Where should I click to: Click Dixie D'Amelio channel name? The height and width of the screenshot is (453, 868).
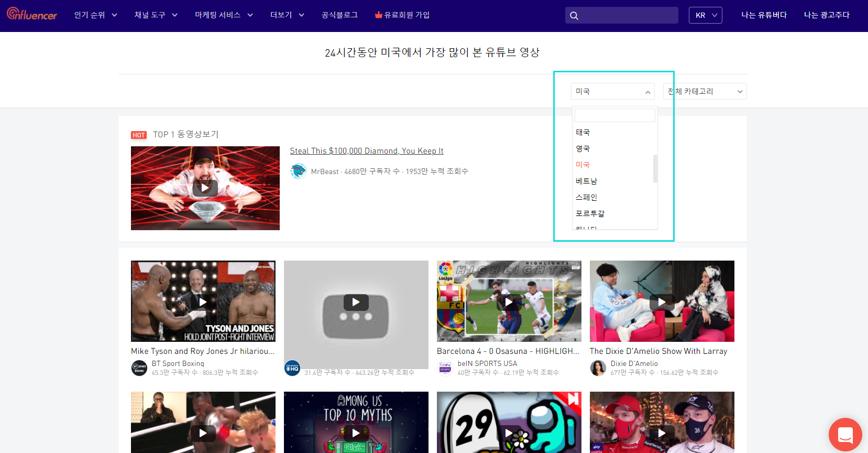click(x=634, y=363)
